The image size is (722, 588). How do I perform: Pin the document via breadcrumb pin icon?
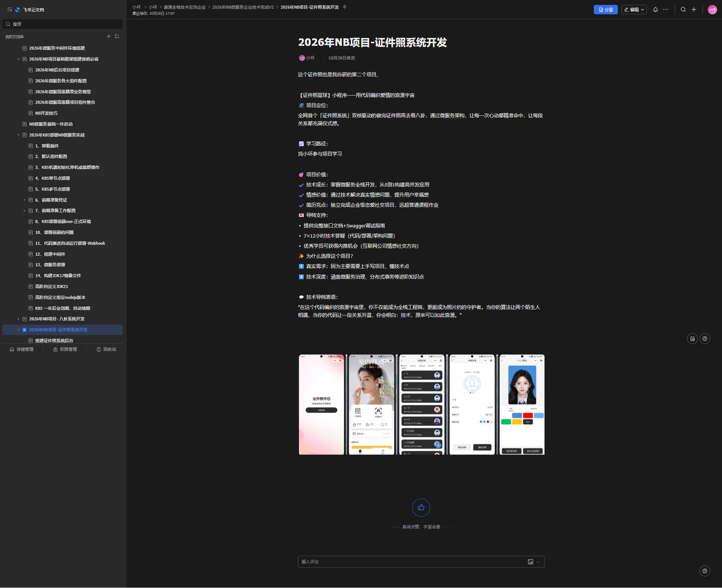(344, 7)
